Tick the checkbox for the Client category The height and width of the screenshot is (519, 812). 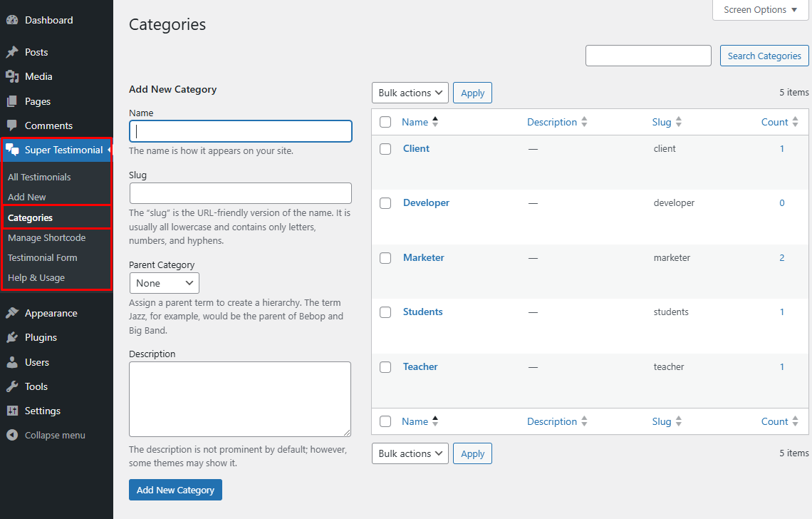click(x=385, y=149)
